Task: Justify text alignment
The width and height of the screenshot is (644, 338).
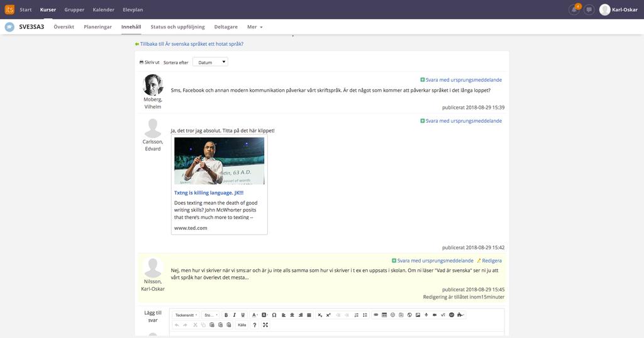Action: point(309,315)
